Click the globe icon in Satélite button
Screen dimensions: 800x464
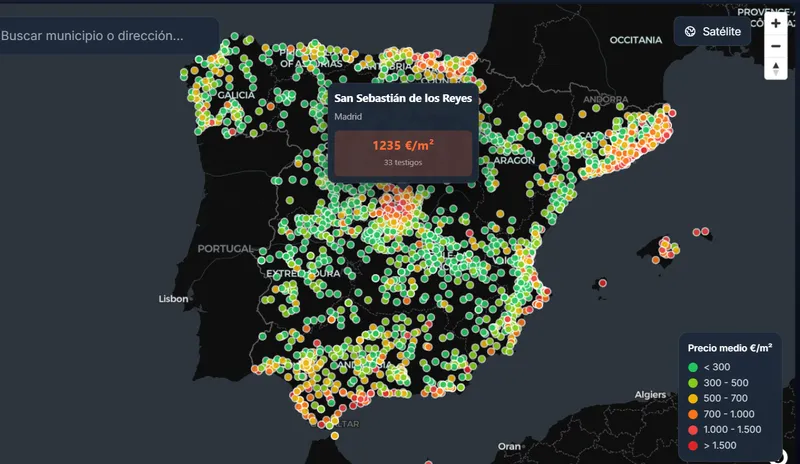coord(690,32)
